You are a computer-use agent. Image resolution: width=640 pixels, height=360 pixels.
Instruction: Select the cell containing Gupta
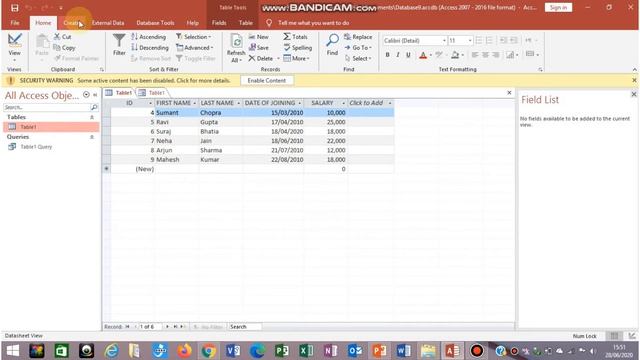pos(220,122)
